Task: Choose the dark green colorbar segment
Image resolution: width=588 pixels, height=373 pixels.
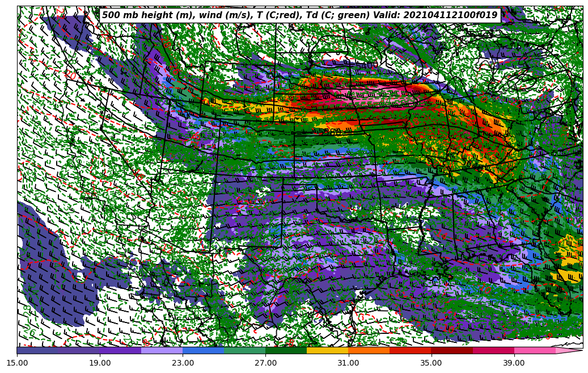Action: pos(286,350)
